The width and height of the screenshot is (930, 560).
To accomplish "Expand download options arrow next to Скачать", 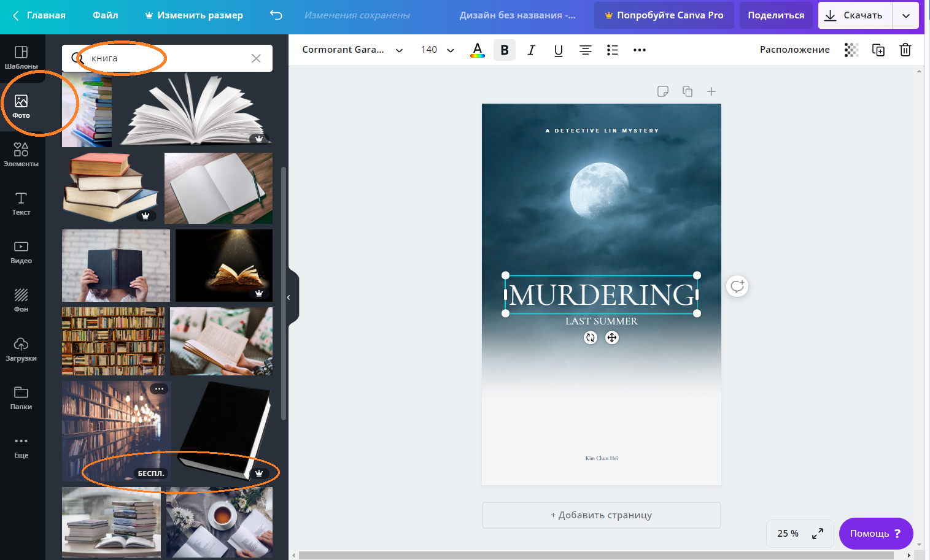I will tap(905, 15).
